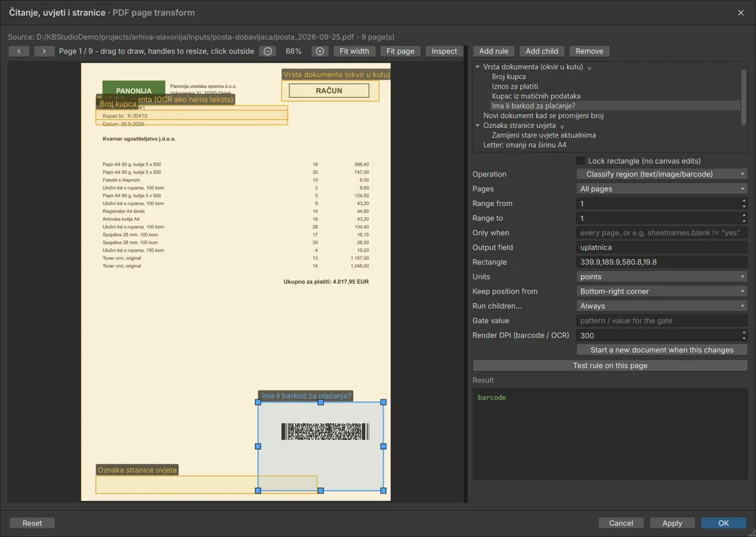Screen dimensions: 756x537
Task: Zoom in with the plus icon
Action: [x=320, y=51]
